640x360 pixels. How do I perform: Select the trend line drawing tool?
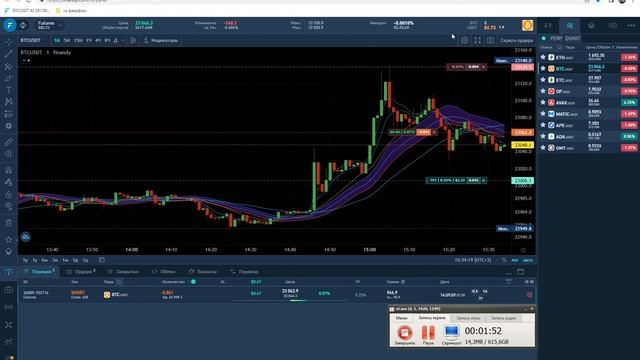click(9, 54)
